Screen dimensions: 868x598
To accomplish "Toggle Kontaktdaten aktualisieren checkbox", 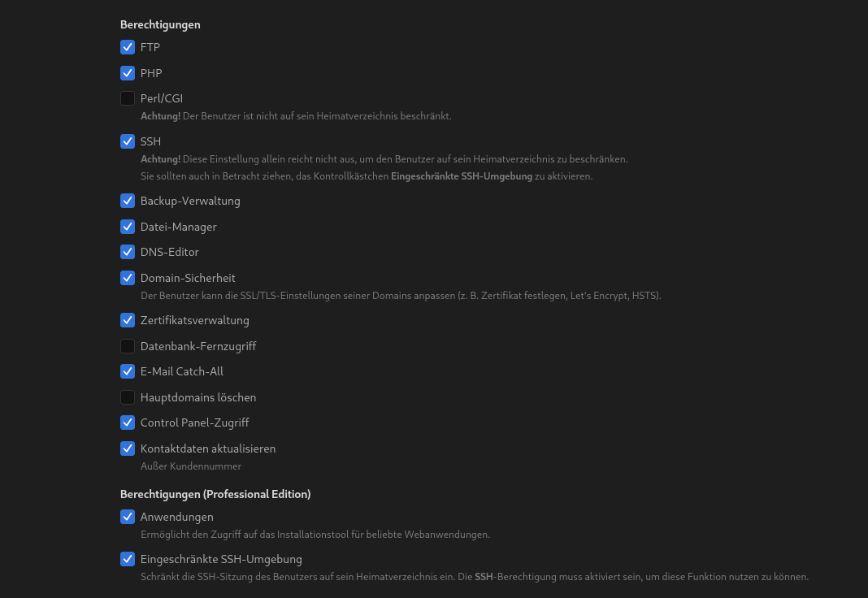I will point(128,448).
